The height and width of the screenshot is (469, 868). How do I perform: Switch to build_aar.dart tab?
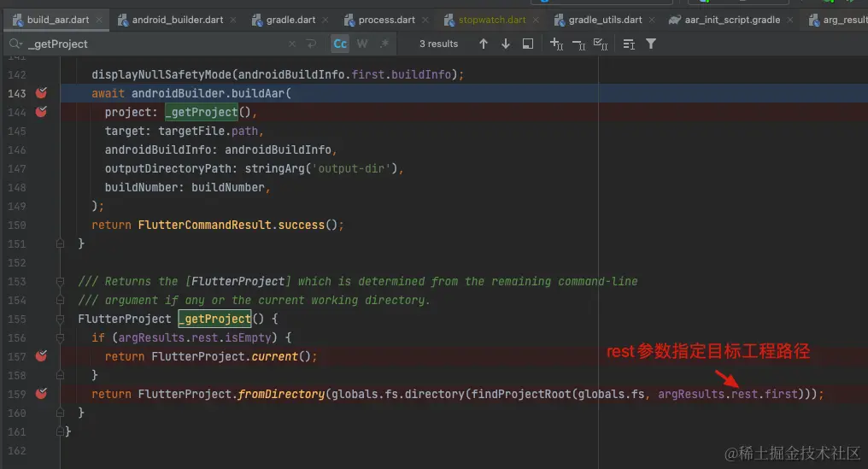point(57,20)
